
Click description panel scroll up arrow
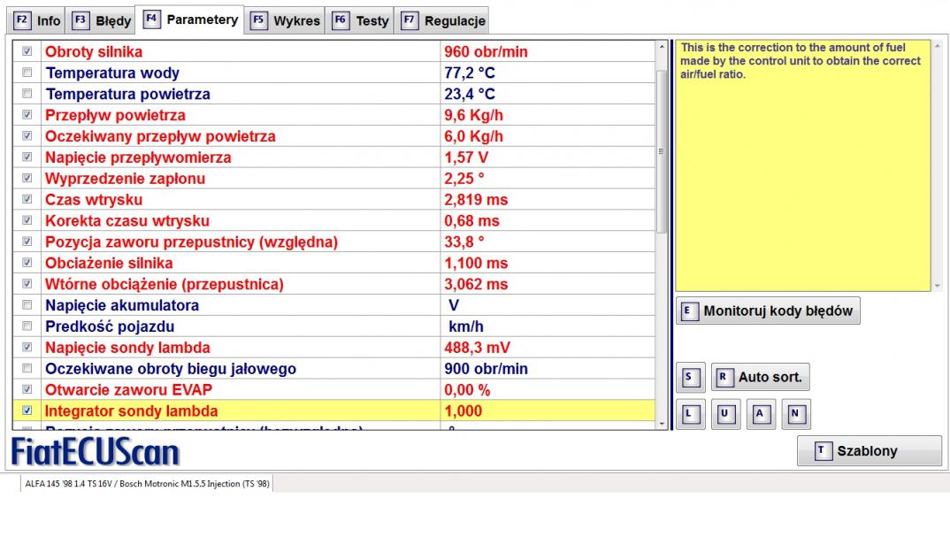click(x=938, y=46)
